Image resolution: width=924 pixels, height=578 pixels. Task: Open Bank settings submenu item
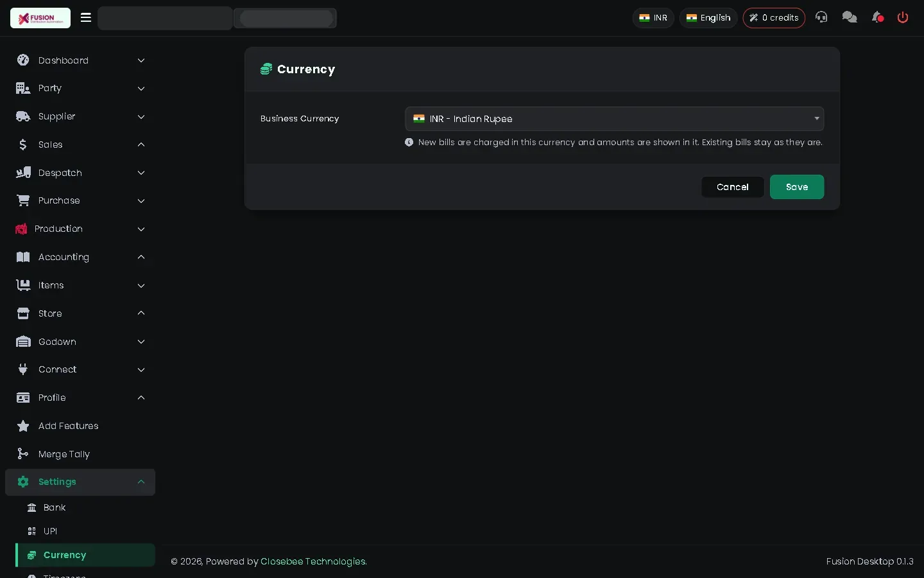point(85,507)
